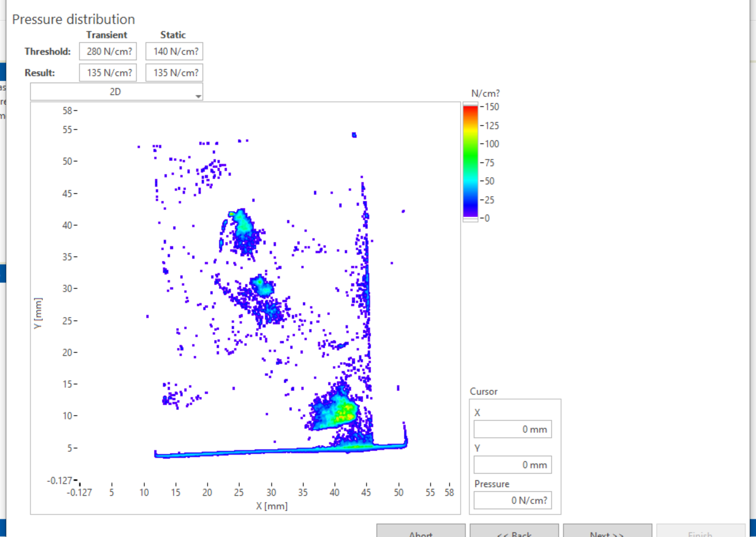Proceed with the Next >> button
This screenshot has width=756, height=537.
point(607,532)
